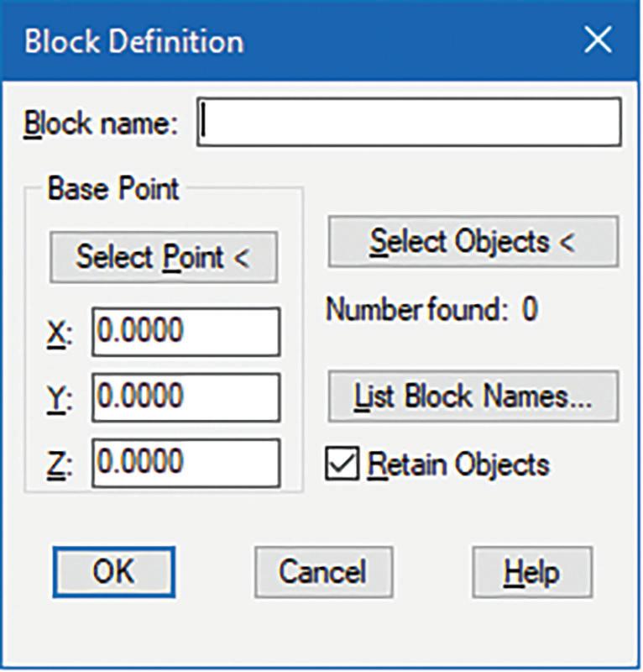Screen dimensions: 643x672
Task: Click the 'Base Point' group heading
Action: pyautogui.click(x=113, y=189)
